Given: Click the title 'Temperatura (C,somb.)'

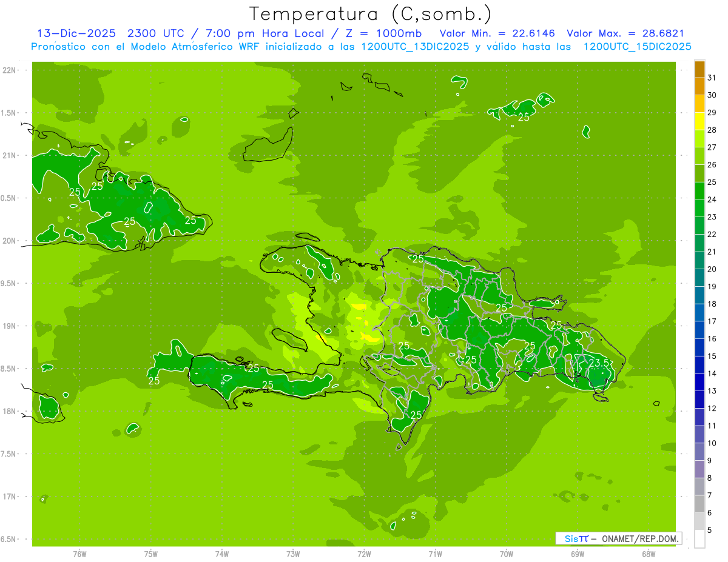Looking at the screenshot, I should [x=371, y=13].
